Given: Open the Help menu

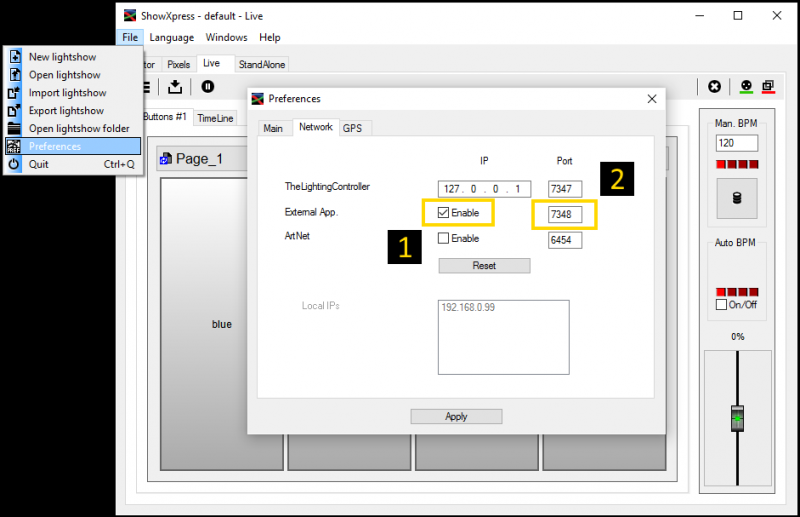Looking at the screenshot, I should (269, 37).
